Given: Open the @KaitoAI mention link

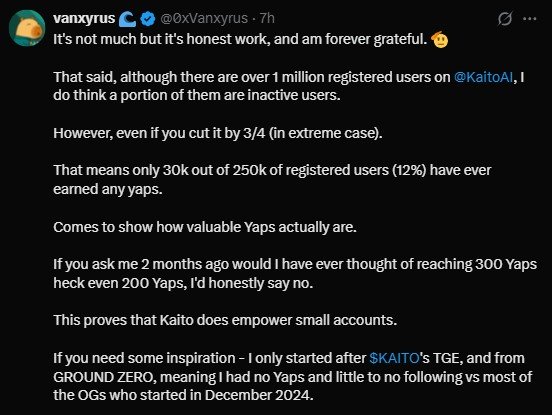Looking at the screenshot, I should coord(483,77).
